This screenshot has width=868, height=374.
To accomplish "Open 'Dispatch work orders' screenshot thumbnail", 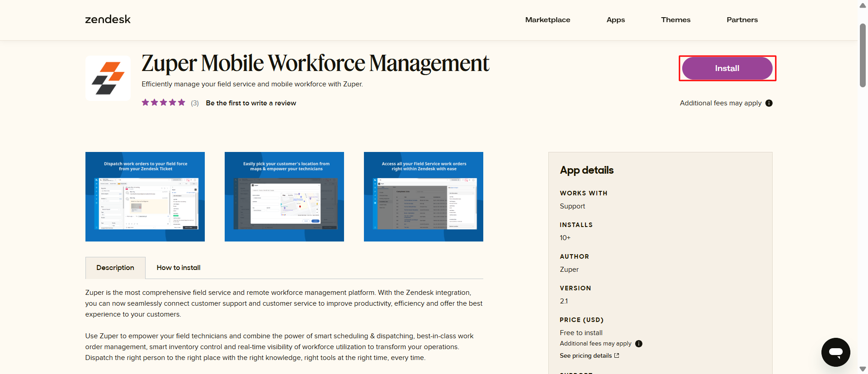I will click(145, 197).
